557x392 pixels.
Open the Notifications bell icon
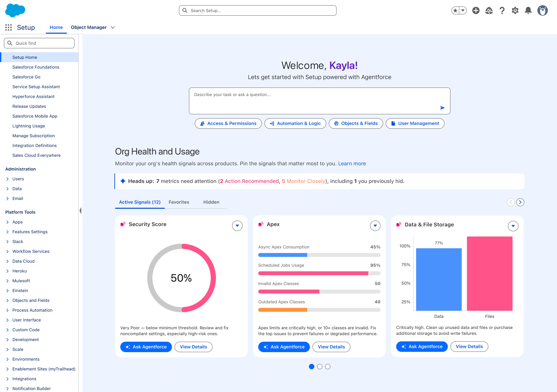click(528, 10)
